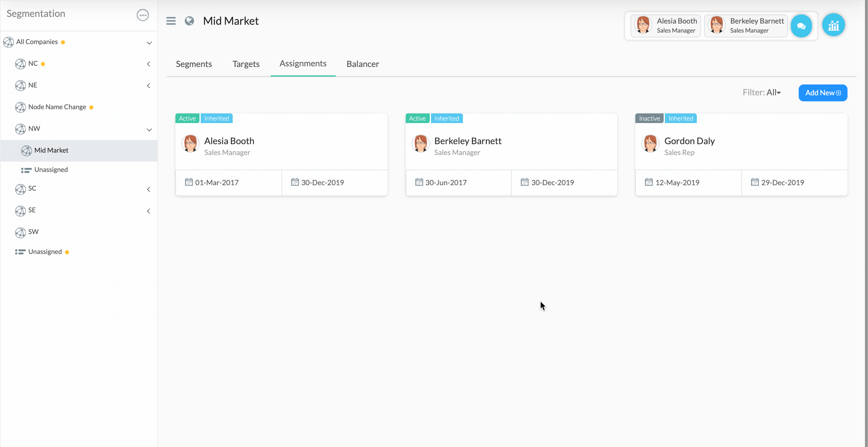
Task: Click the 30-Jun-2017 start date
Action: [446, 182]
